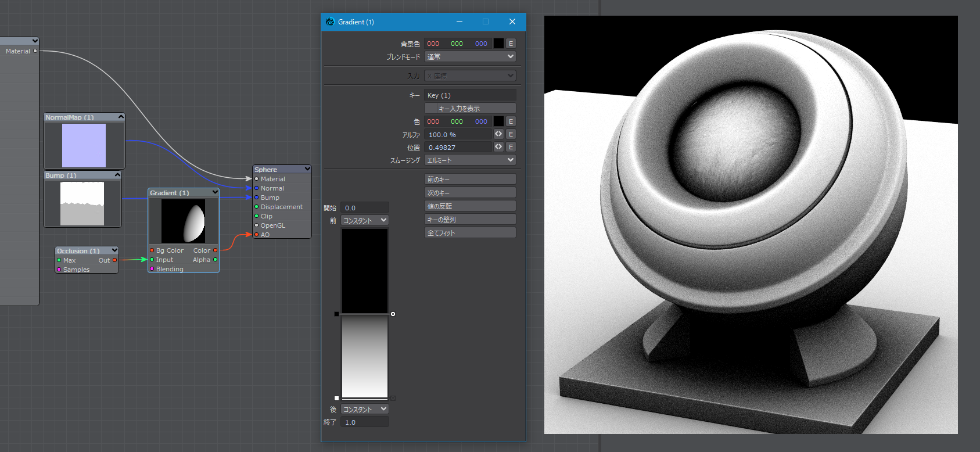Click the 値の反転 button

(470, 206)
